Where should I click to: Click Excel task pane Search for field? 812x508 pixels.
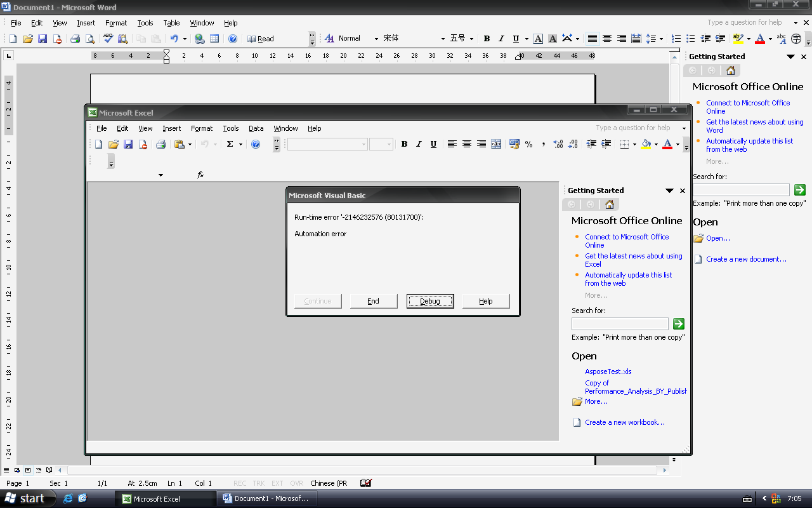(x=620, y=324)
